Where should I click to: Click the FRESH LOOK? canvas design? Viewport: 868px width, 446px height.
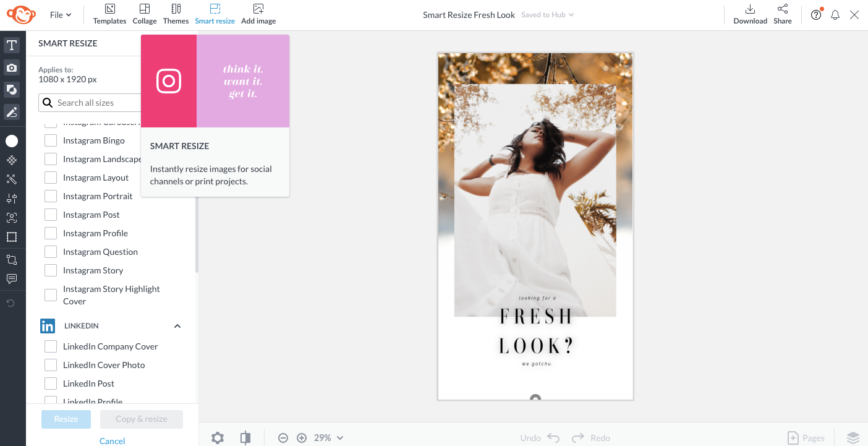coord(535,226)
